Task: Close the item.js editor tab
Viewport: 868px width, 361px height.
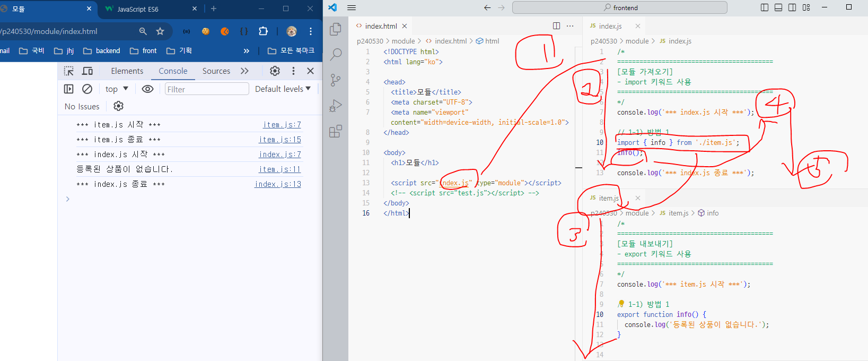Action: [x=638, y=198]
